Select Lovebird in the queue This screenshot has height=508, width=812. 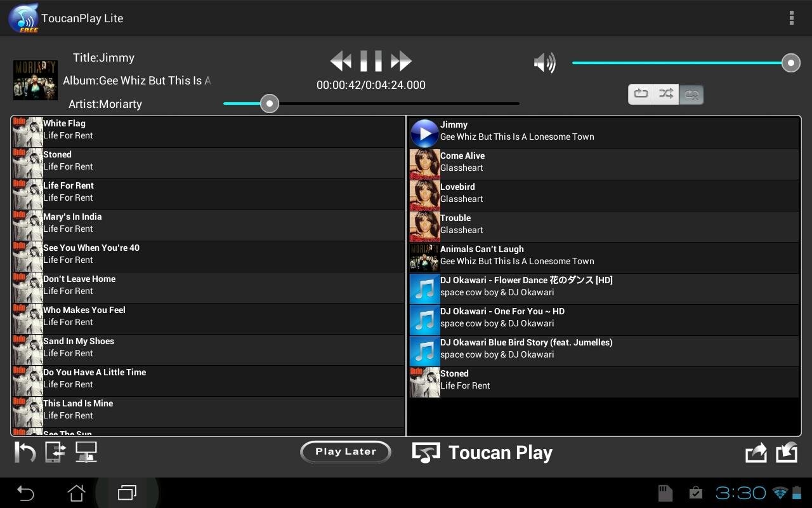604,196
